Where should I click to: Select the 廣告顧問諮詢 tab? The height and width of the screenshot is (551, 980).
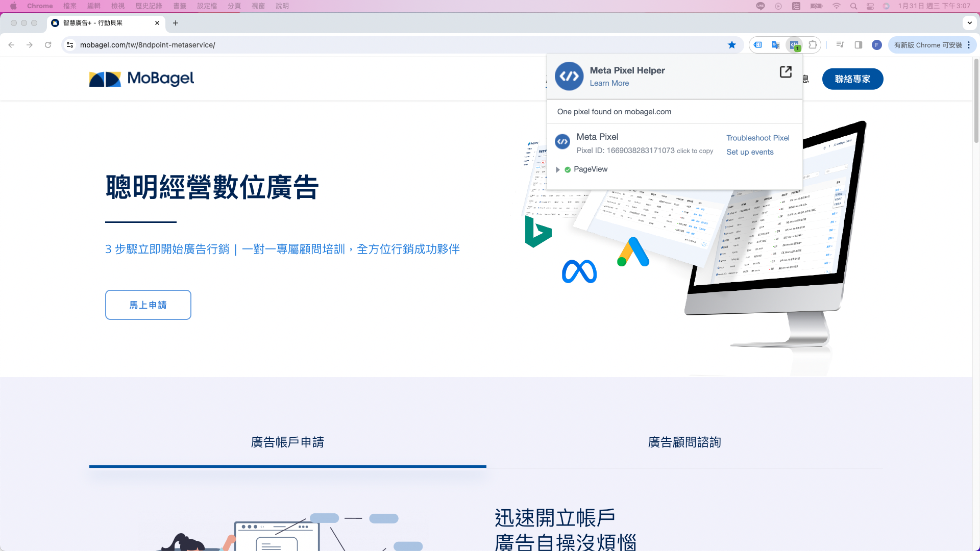pos(684,442)
